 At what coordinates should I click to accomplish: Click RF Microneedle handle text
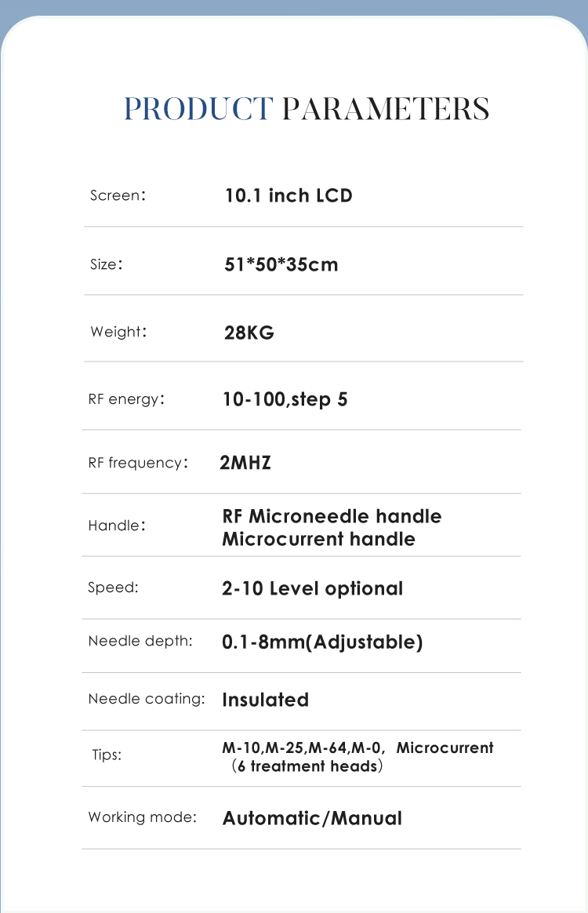[332, 516]
